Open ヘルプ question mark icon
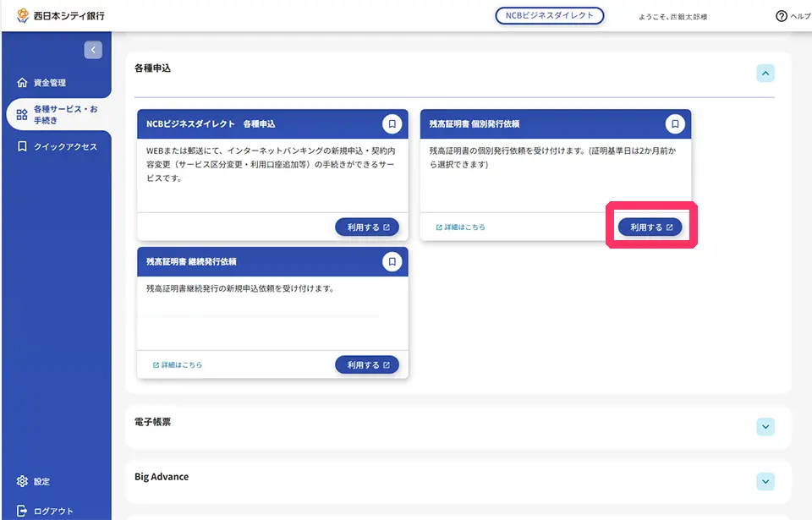This screenshot has height=520, width=812. (x=781, y=16)
